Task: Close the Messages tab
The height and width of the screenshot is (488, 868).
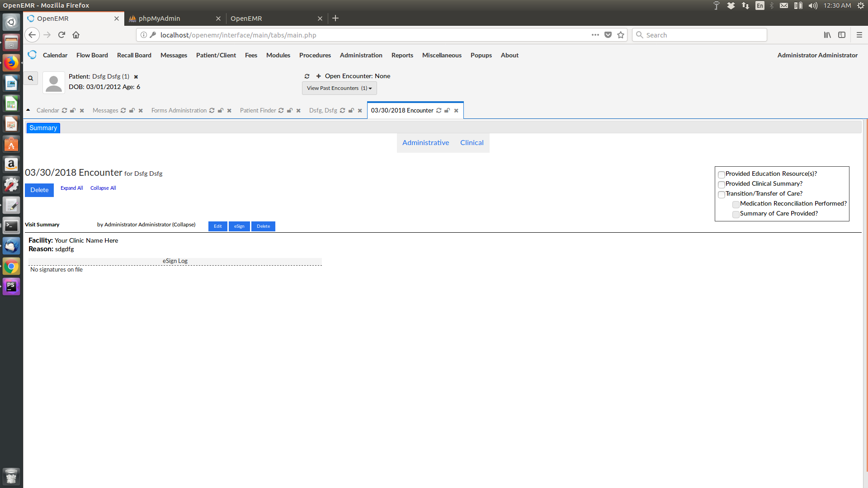Action: click(141, 111)
